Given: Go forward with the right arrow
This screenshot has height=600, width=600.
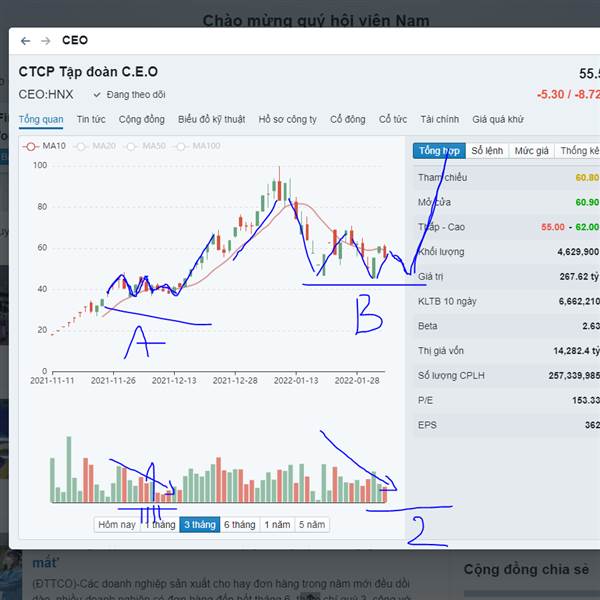Looking at the screenshot, I should coord(46,41).
